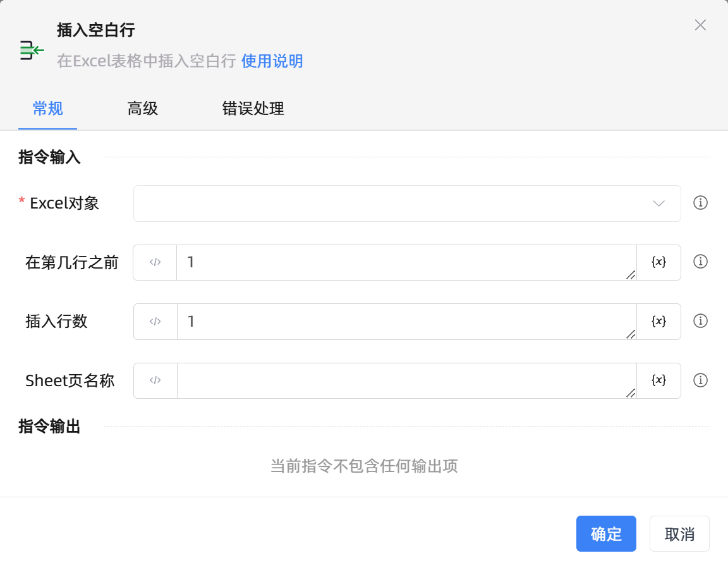This screenshot has width=728, height=570.
Task: Insert variable {x} for 插入行数
Action: click(658, 322)
